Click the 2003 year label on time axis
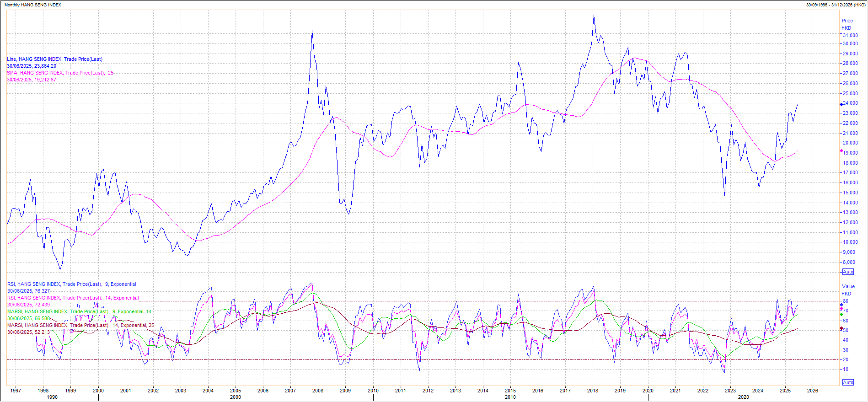The width and height of the screenshot is (868, 402). coord(181,391)
